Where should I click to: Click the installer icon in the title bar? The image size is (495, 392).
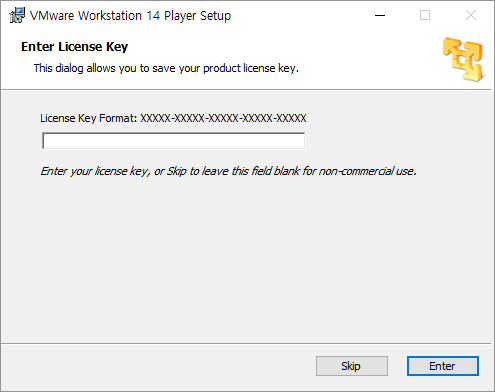(17, 15)
